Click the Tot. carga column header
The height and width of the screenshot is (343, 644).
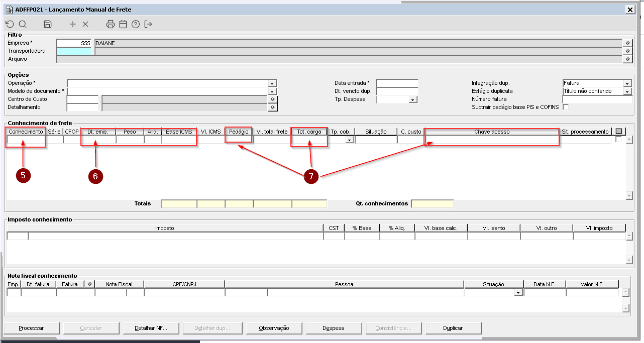click(309, 132)
